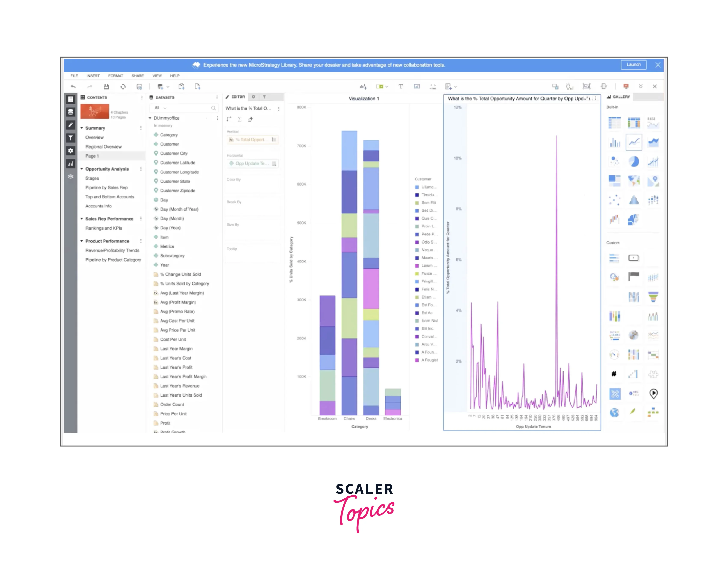Choose the Area chart visualization
728x572 pixels.
(x=653, y=142)
